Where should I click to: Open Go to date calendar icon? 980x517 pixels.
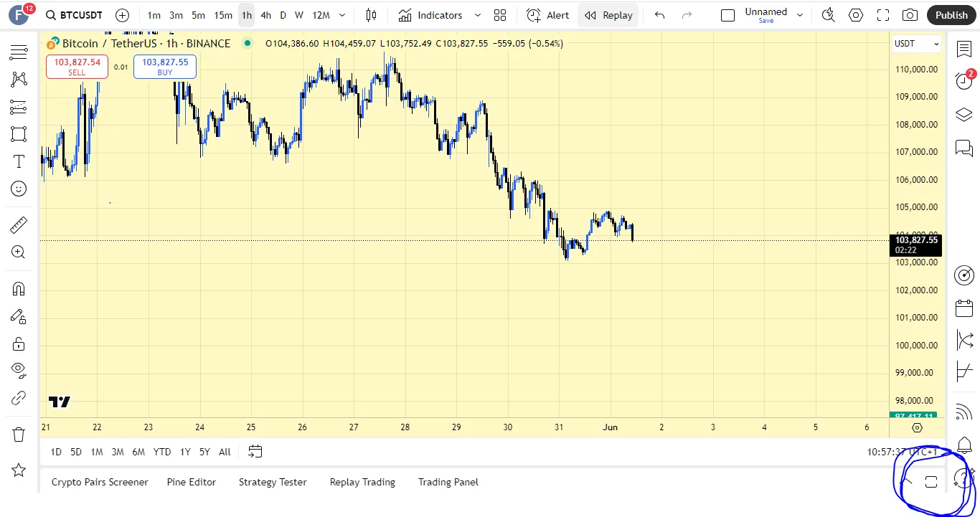tap(255, 452)
